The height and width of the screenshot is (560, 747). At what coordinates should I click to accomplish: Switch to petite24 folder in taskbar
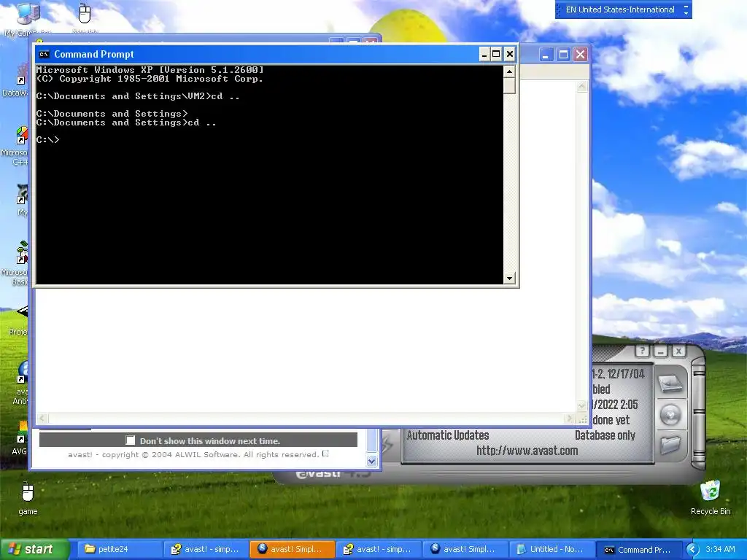pos(119,550)
